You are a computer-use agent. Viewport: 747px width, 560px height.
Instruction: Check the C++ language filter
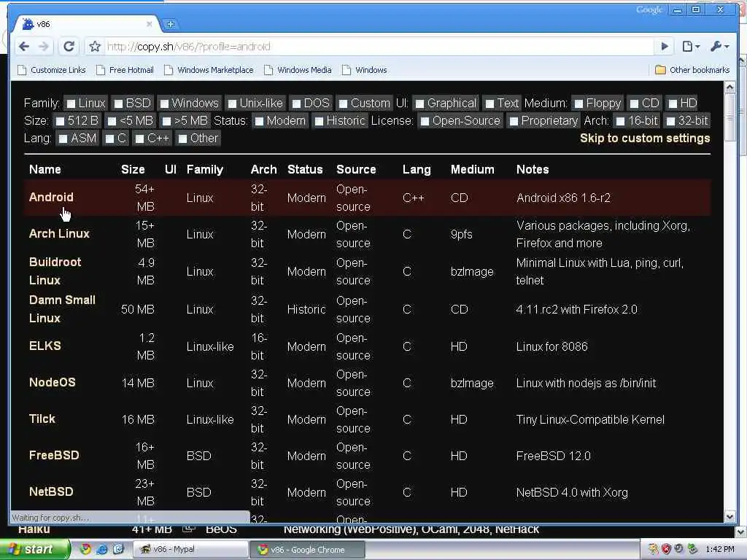pos(139,139)
